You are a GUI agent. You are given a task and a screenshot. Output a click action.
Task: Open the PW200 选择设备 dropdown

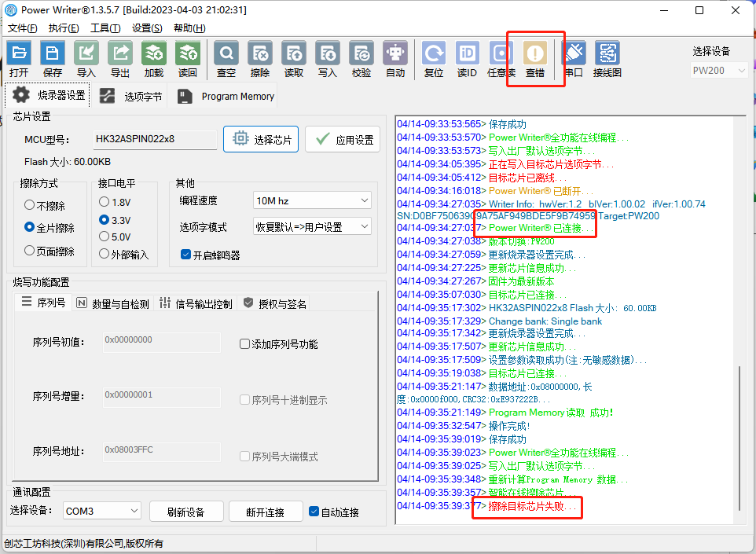point(719,71)
